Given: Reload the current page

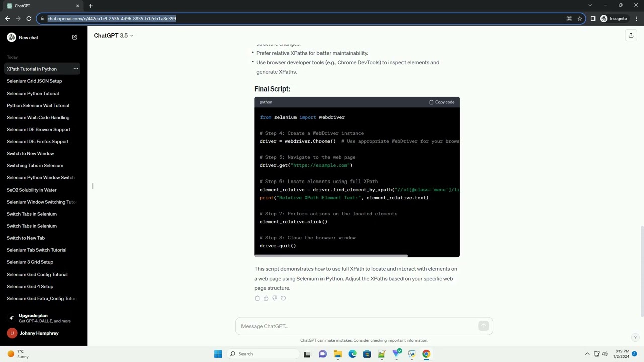Looking at the screenshot, I should click(x=29, y=19).
